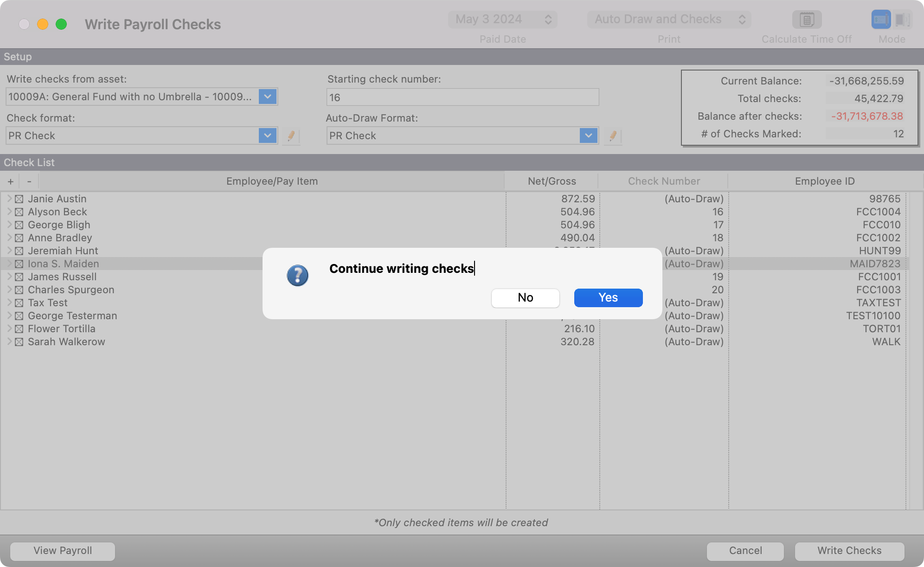The image size is (924, 567).
Task: Select the left check Mode icon
Action: [x=881, y=19]
